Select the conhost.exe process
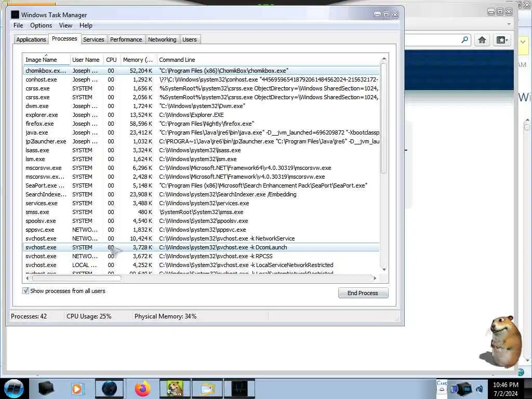The height and width of the screenshot is (399, 532). click(202, 79)
